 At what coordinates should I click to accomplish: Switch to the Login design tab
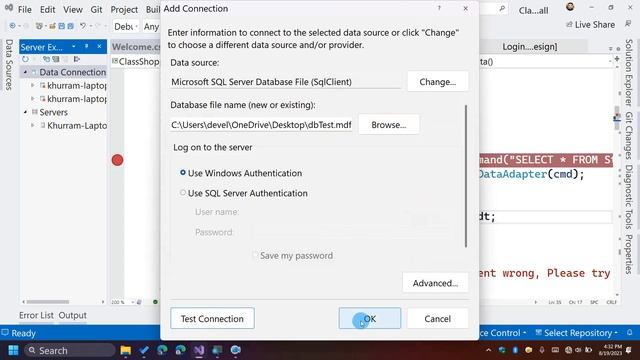click(529, 47)
